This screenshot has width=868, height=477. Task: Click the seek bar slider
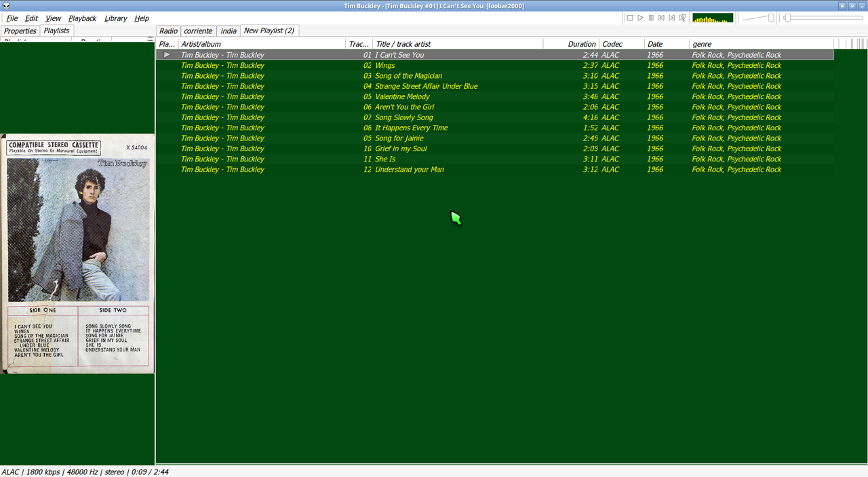click(x=823, y=18)
